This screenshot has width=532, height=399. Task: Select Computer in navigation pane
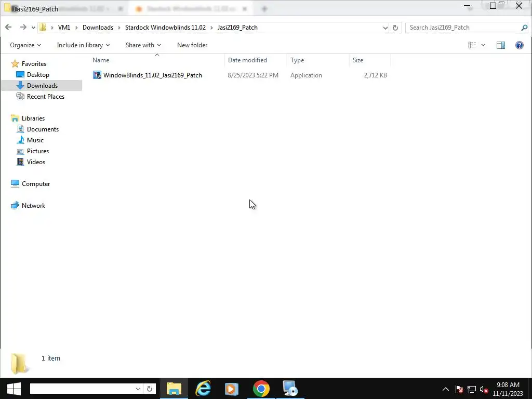point(36,184)
